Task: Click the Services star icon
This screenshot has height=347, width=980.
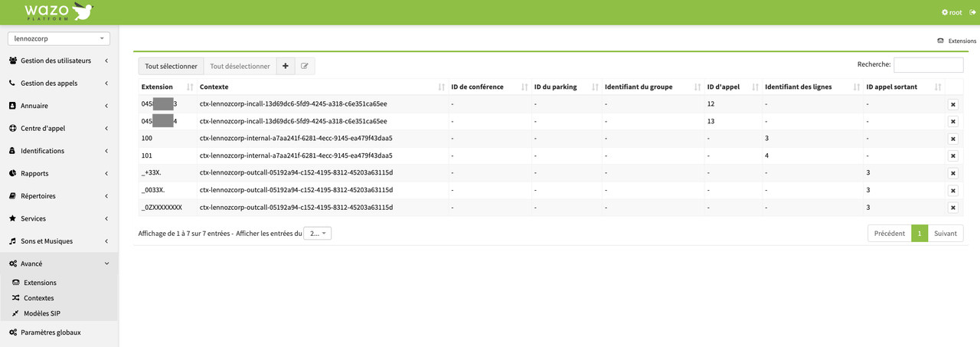Action: click(x=13, y=218)
